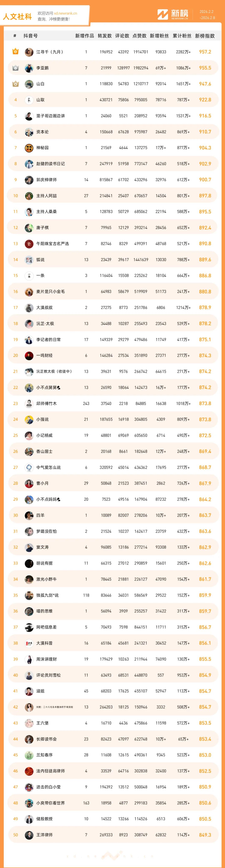Click the 麦片是只小金毛 dog avatar
The height and width of the screenshot is (868, 225).
29,292
